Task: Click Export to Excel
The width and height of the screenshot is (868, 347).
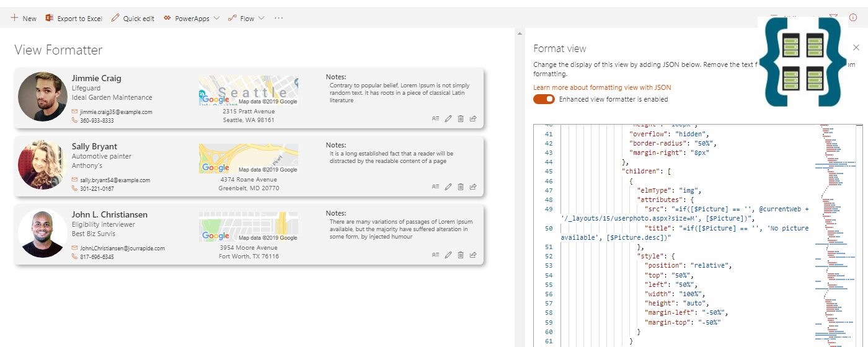Action: click(x=74, y=18)
